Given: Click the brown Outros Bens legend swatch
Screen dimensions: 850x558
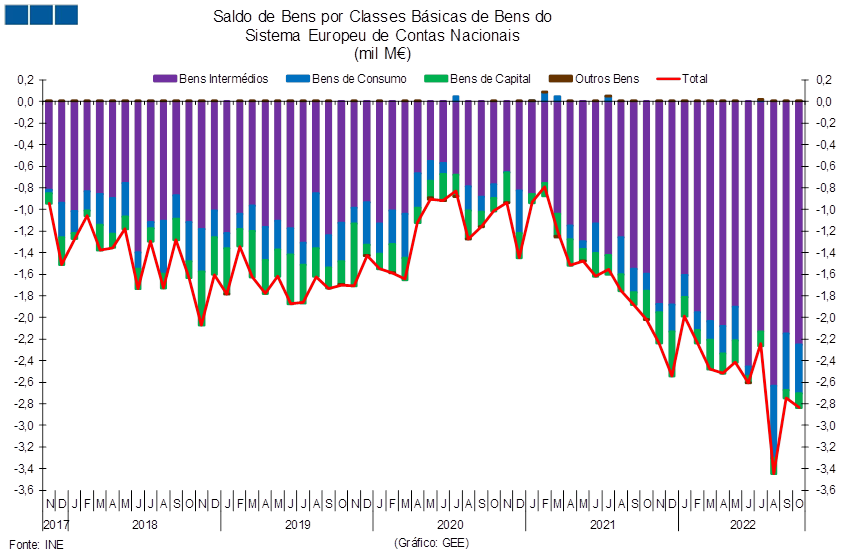Looking at the screenshot, I should click(x=561, y=79).
